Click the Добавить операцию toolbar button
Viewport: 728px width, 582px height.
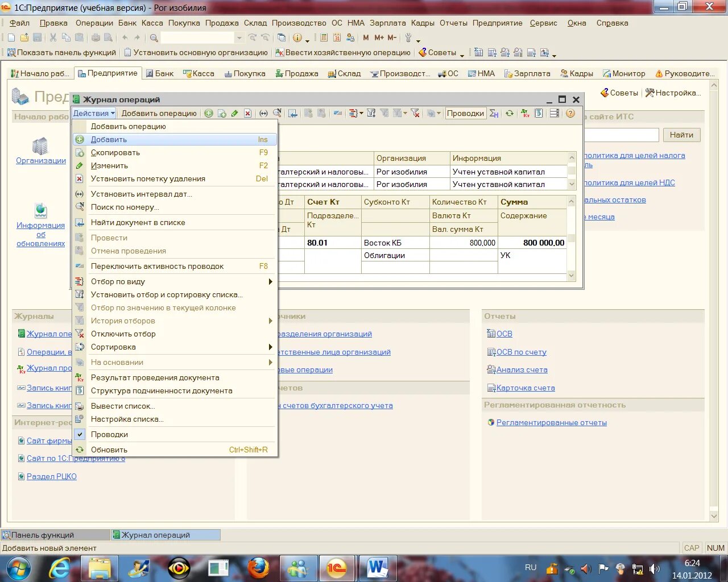point(159,113)
